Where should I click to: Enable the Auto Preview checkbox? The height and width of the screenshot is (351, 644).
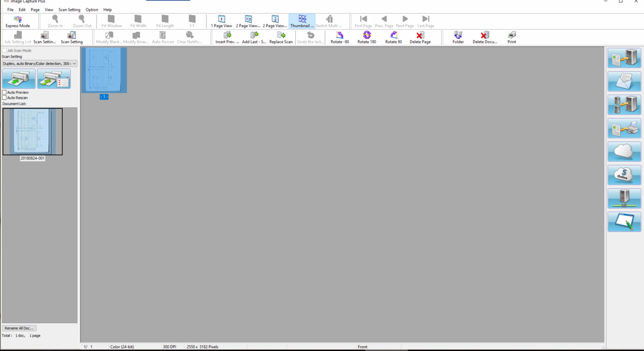coord(5,93)
